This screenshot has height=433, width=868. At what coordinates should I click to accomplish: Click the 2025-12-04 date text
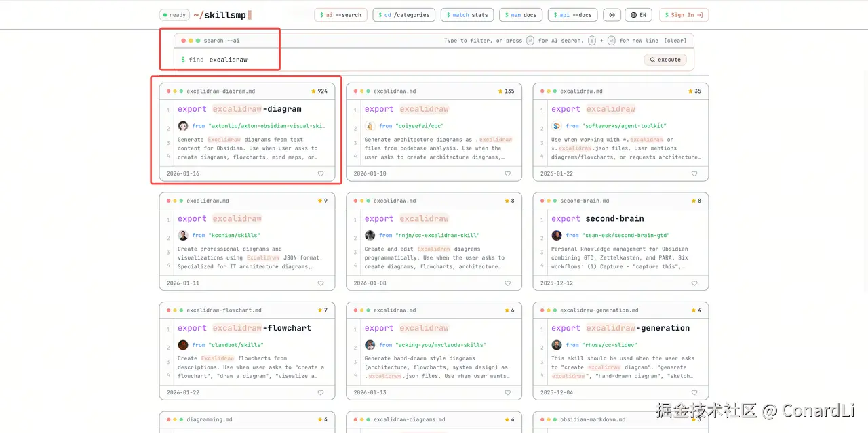coord(557,392)
